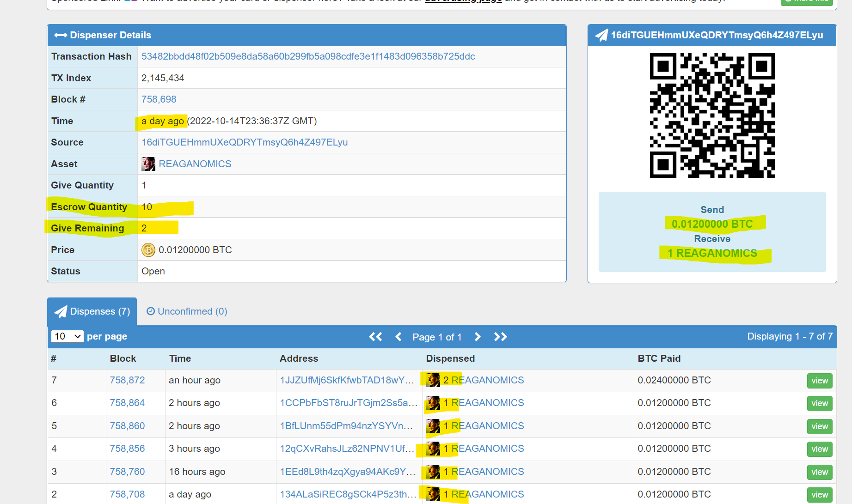
Task: Go to the last page with double-right arrows
Action: click(501, 337)
